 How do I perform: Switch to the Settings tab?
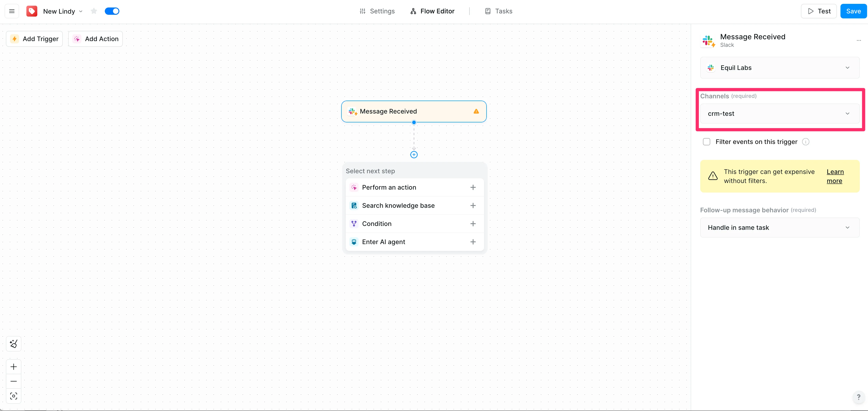tap(377, 11)
